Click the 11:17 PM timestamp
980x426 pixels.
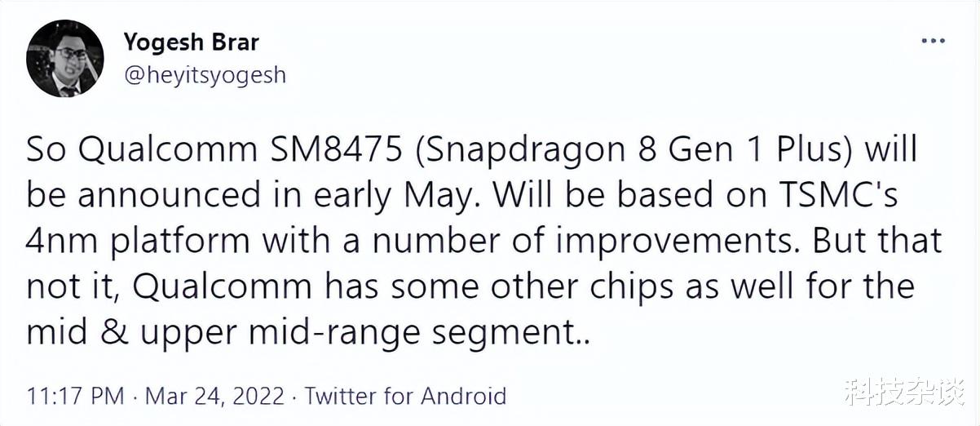click(75, 397)
